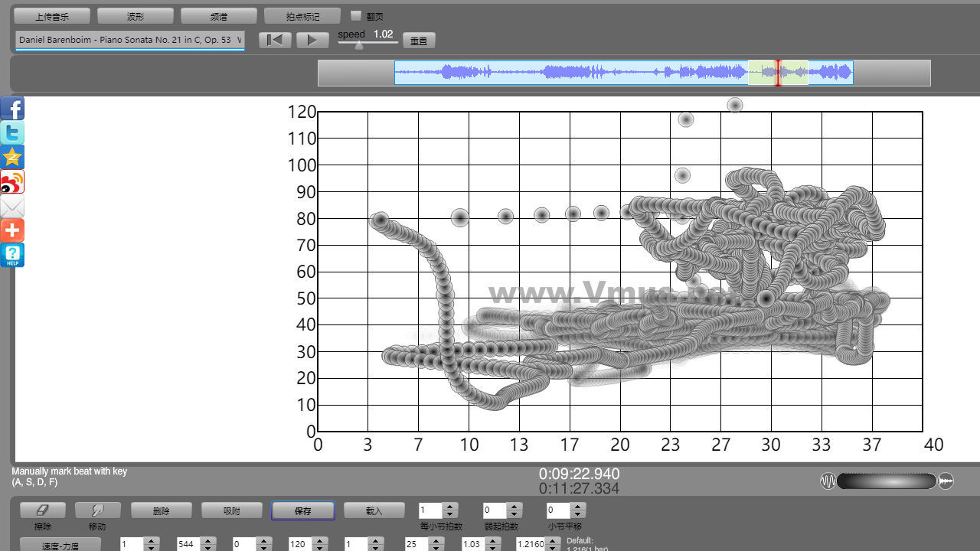Toggle the 翻页 page-flip checkbox
The image size is (980, 551).
click(x=356, y=16)
